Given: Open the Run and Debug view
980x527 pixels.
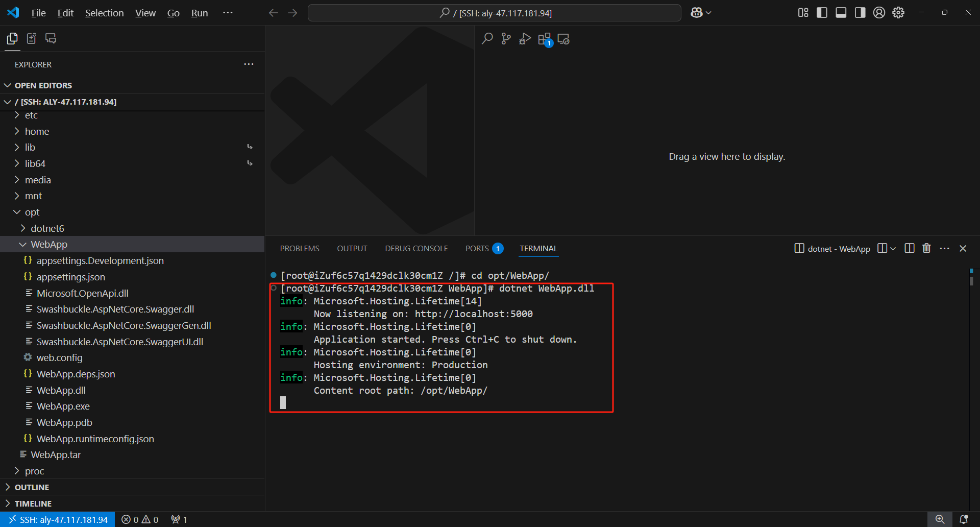Looking at the screenshot, I should point(525,38).
